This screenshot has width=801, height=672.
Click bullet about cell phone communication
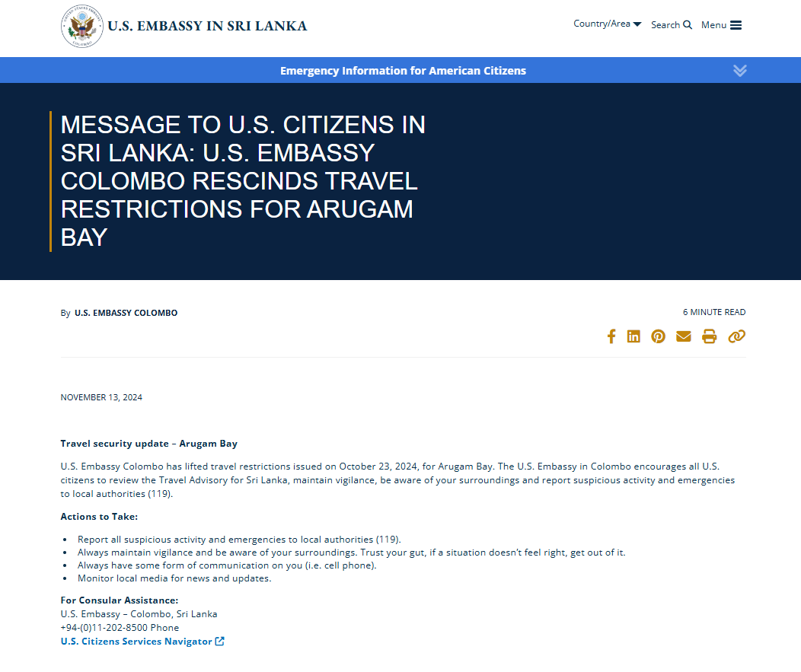(x=227, y=565)
